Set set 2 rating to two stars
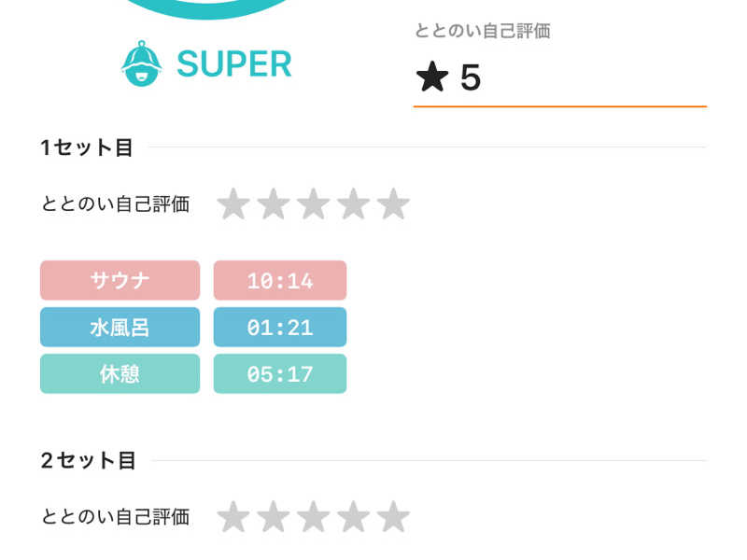 pos(273,516)
